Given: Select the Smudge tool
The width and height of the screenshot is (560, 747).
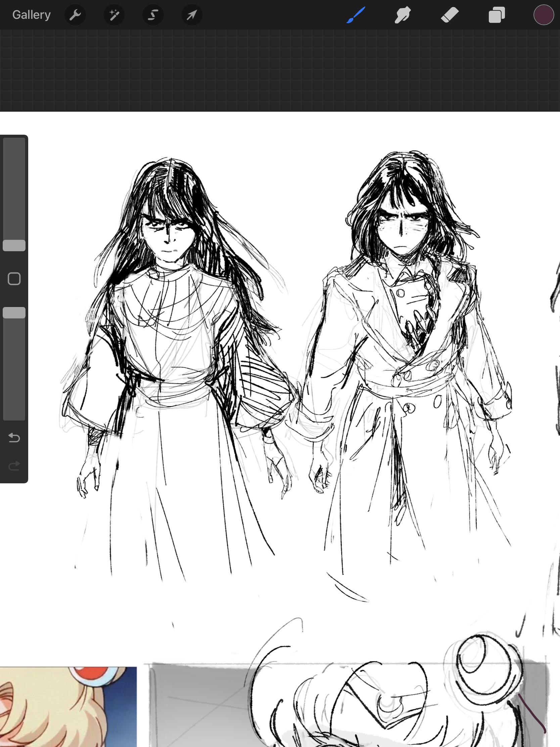Looking at the screenshot, I should [403, 15].
